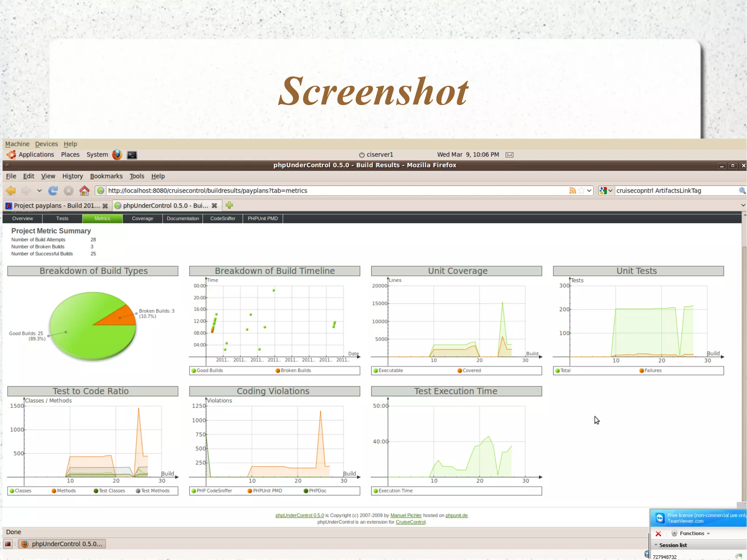The width and height of the screenshot is (747, 560).
Task: Click the mail envelope icon in panel
Action: (x=510, y=155)
